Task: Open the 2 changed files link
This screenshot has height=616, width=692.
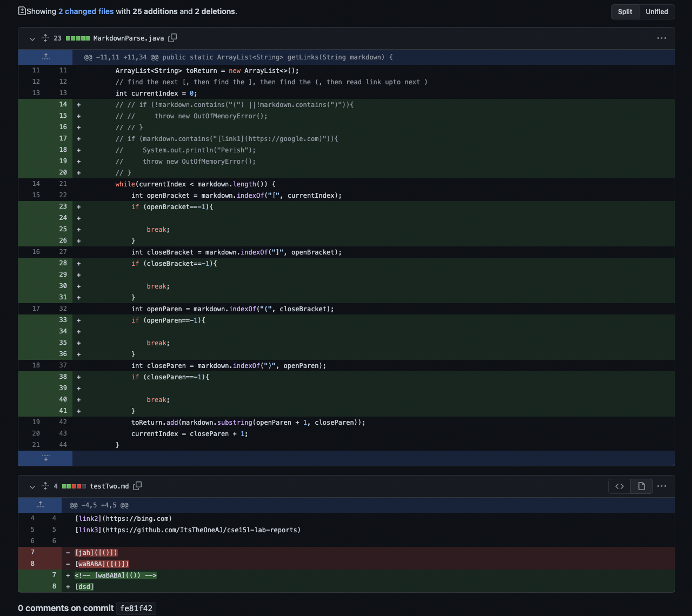Action: [86, 11]
